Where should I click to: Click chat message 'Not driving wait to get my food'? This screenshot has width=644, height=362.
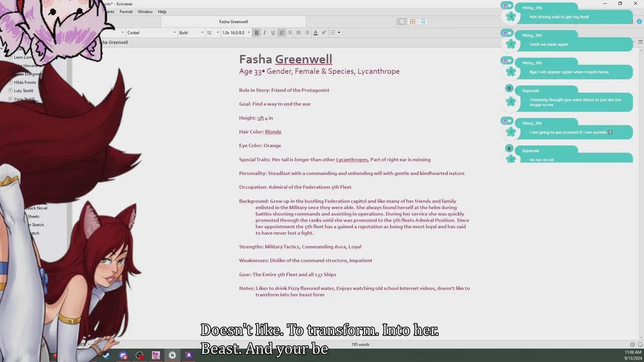click(x=559, y=17)
